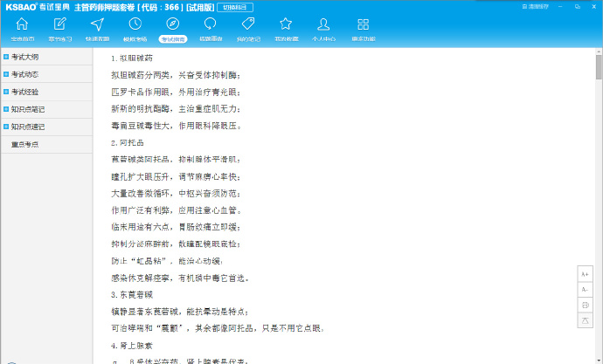
Task: Click the line '毒扁豆碱毒性大，作用眼科降眼压。'
Action: tap(177, 126)
